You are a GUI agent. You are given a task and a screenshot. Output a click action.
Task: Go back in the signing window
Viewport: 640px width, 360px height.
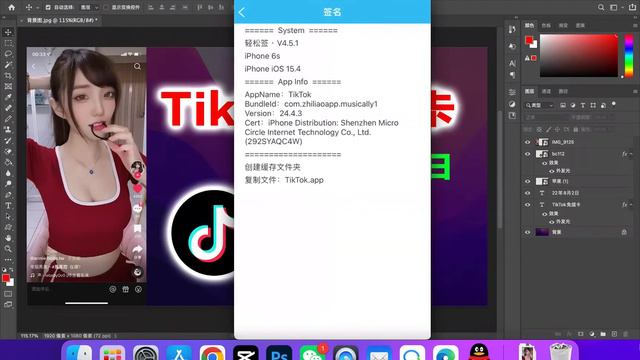pos(242,12)
